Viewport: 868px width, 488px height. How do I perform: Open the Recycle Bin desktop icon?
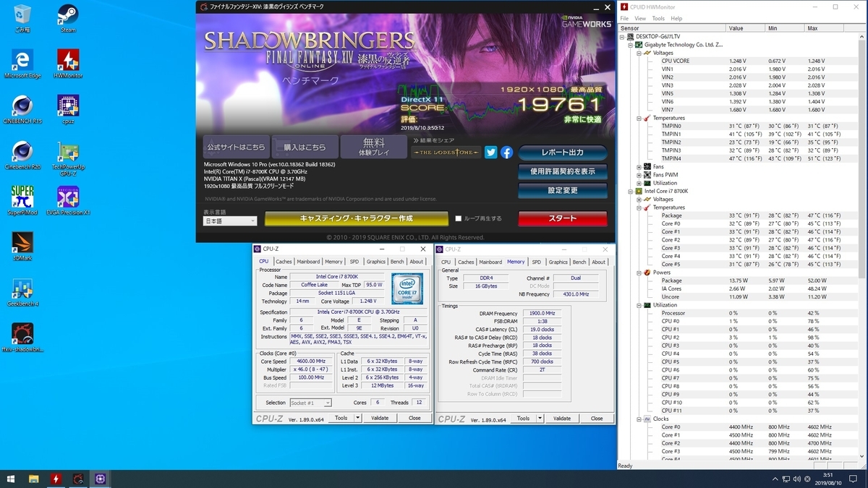tap(22, 19)
